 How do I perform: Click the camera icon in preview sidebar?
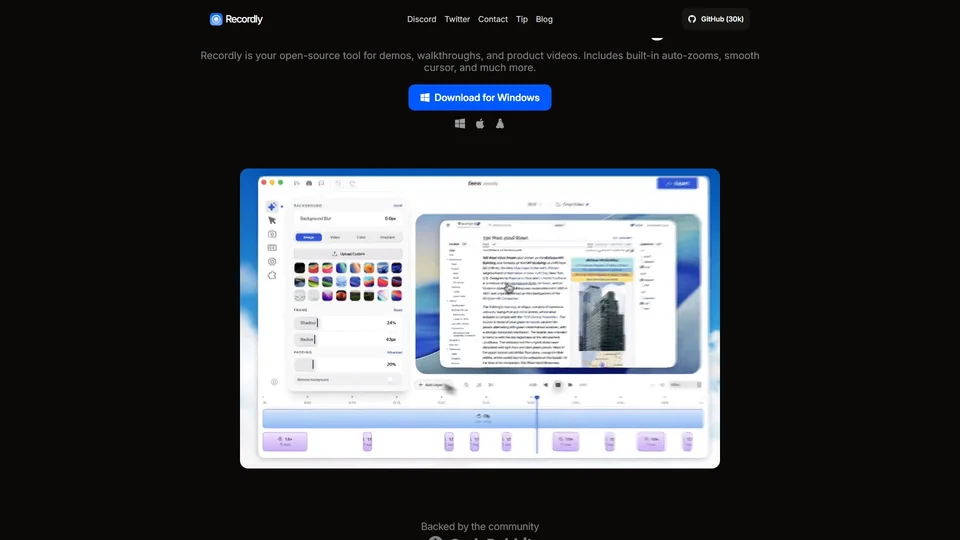(x=272, y=234)
